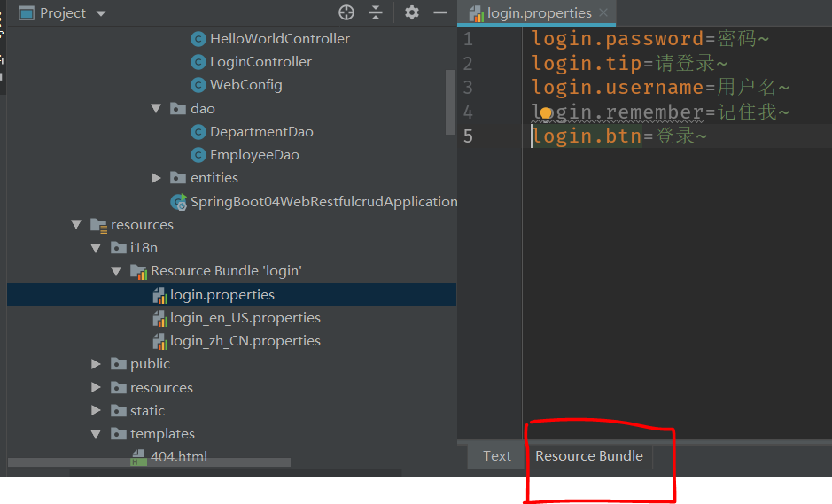The height and width of the screenshot is (504, 832).
Task: Click the dao package folder icon
Action: (x=178, y=108)
